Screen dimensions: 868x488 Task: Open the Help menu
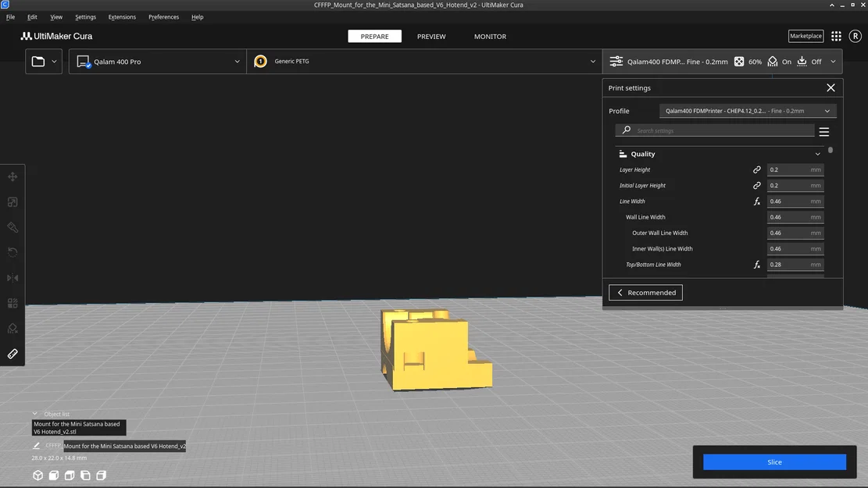pyautogui.click(x=197, y=17)
